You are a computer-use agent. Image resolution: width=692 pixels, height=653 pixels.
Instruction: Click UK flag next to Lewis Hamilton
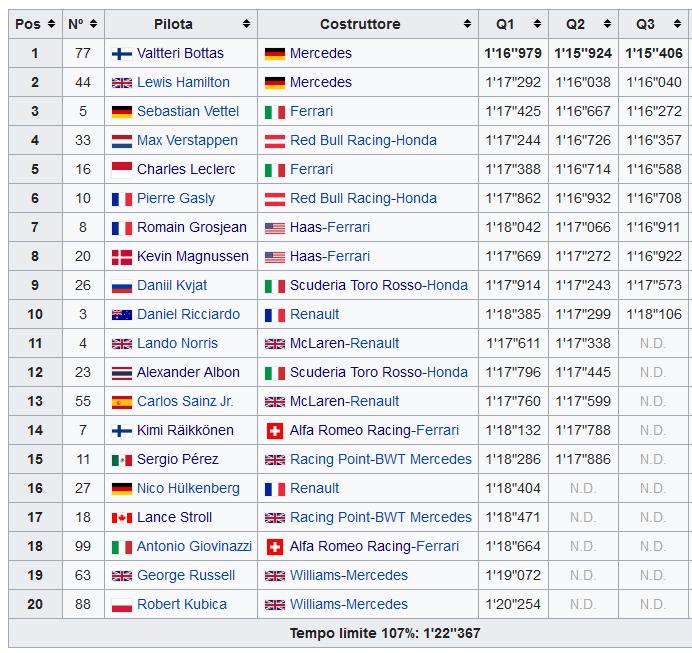122,83
